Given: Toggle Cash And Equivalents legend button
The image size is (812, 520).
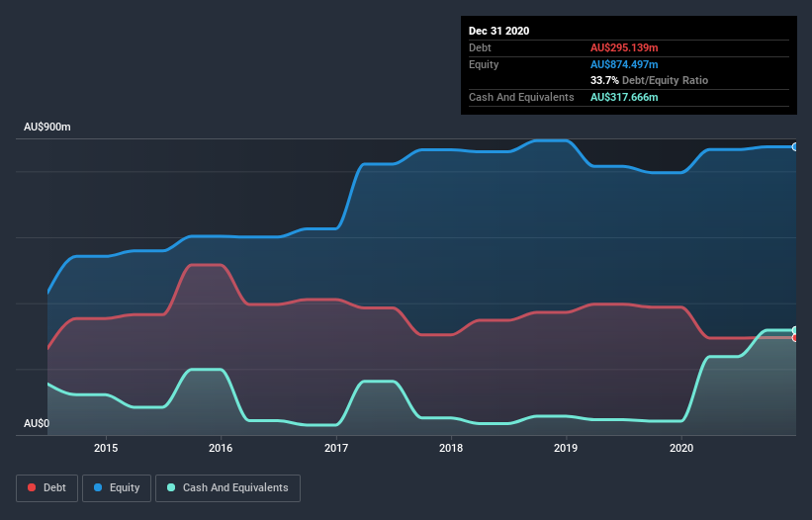Looking at the screenshot, I should coord(227,488).
